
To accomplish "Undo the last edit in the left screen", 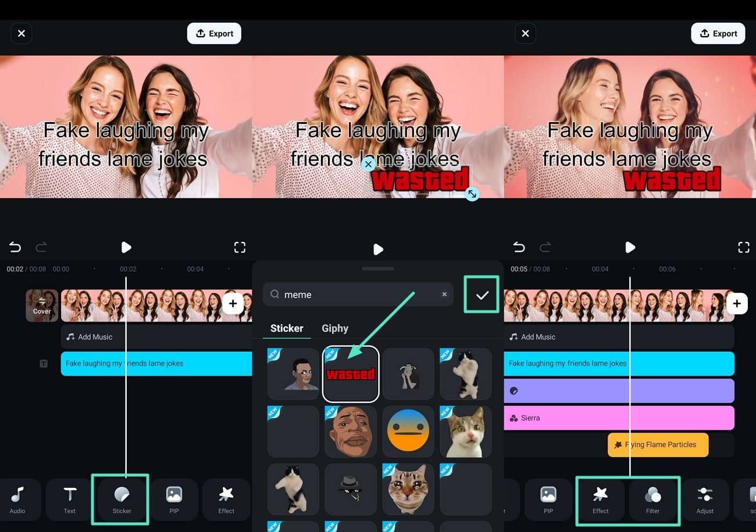I will [x=15, y=248].
